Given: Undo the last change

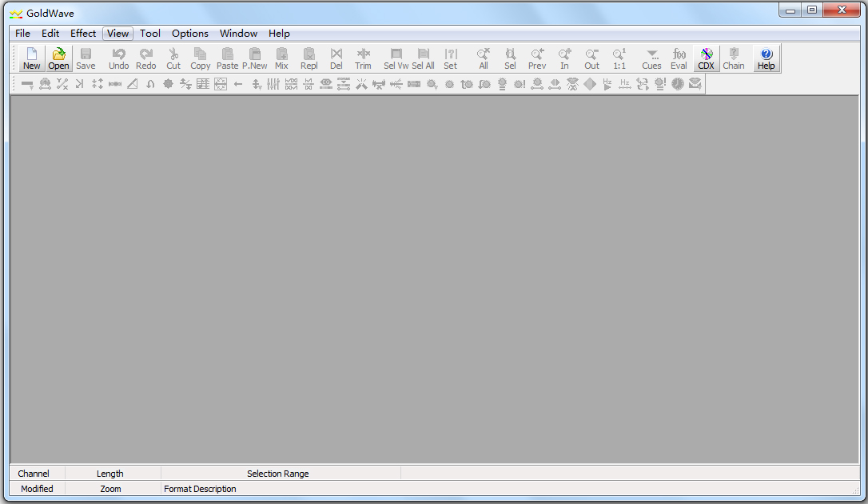Looking at the screenshot, I should tap(118, 58).
